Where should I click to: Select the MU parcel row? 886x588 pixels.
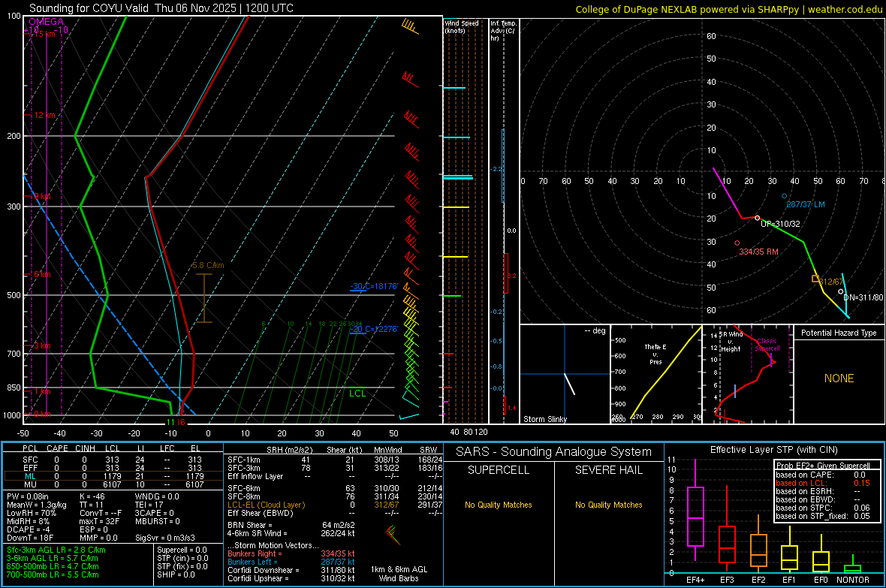click(112, 484)
